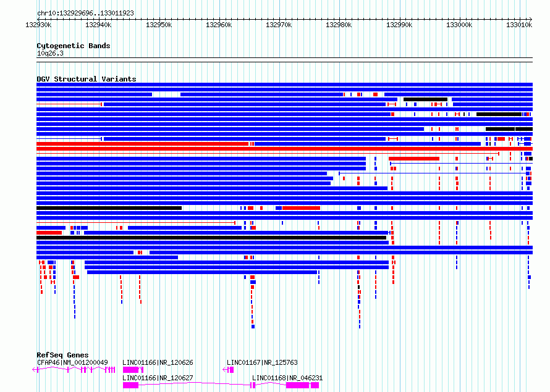Click the red variant bar between 132970k and 132980k
Image resolution: width=550 pixels, height=392 pixels.
coord(302,208)
